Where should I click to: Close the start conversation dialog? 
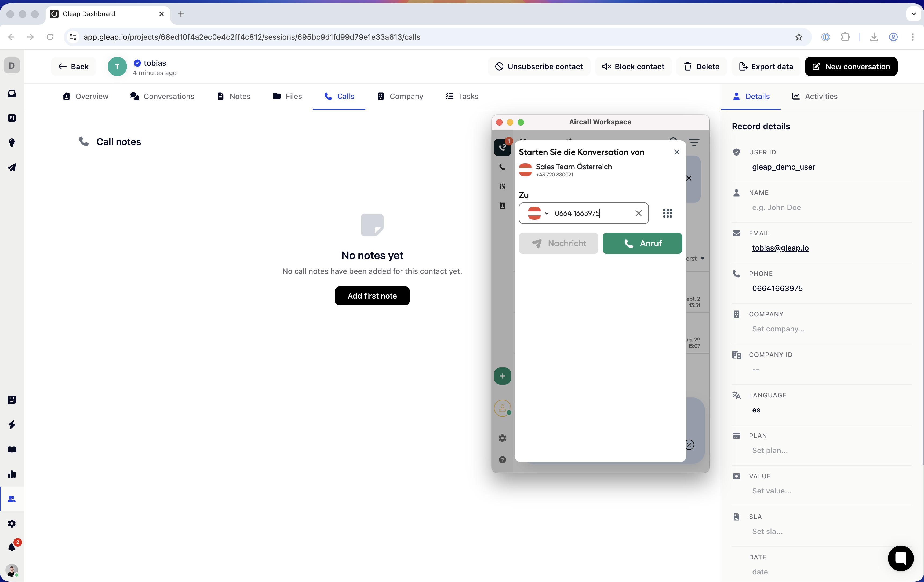tap(676, 152)
